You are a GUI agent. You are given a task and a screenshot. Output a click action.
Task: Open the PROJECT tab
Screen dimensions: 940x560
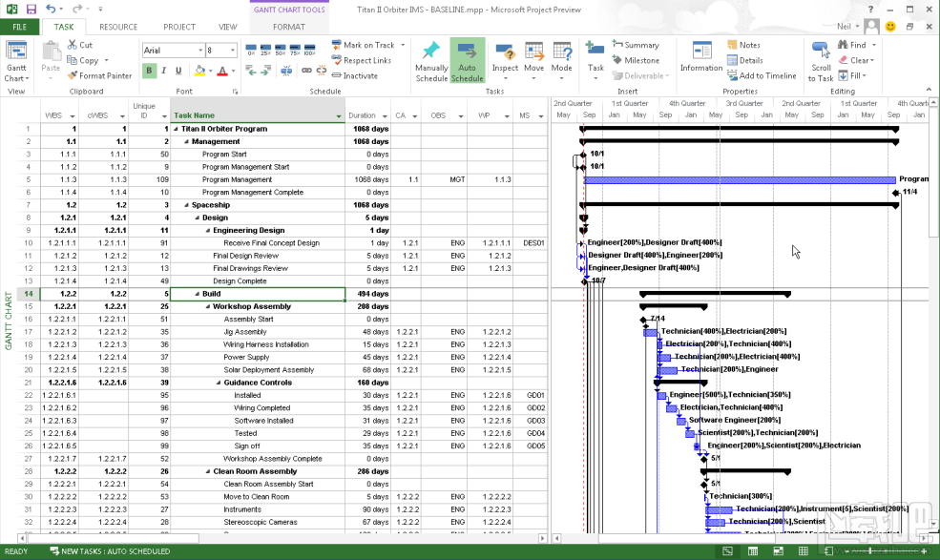[x=178, y=27]
